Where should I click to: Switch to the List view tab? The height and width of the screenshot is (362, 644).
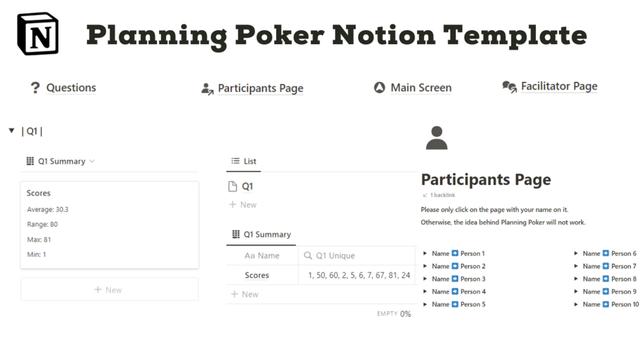(244, 161)
